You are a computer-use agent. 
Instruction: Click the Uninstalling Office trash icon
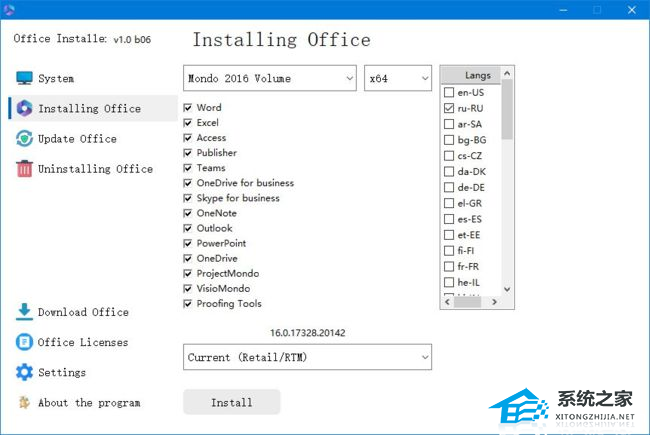[24, 169]
